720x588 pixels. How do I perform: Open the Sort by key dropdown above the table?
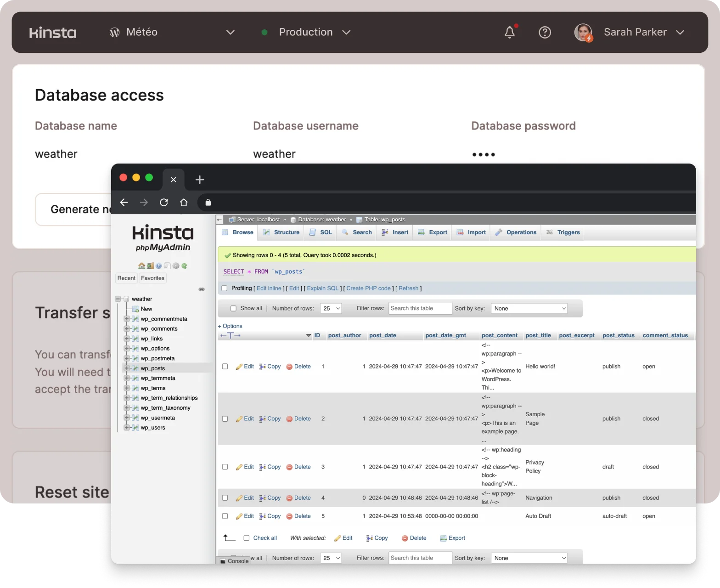(x=529, y=309)
